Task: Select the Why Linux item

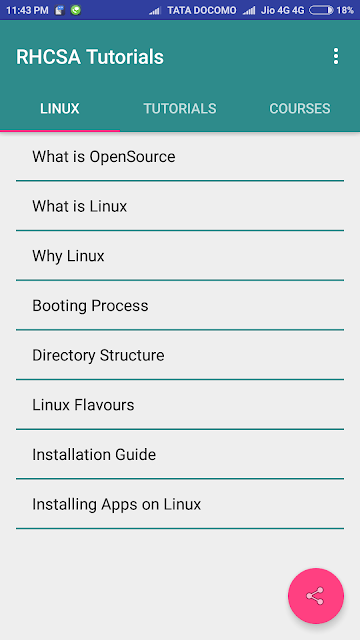Action: pos(180,256)
